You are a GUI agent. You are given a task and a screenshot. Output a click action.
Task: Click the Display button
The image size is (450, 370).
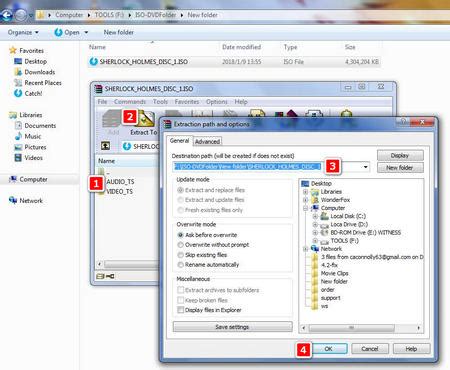click(x=400, y=155)
